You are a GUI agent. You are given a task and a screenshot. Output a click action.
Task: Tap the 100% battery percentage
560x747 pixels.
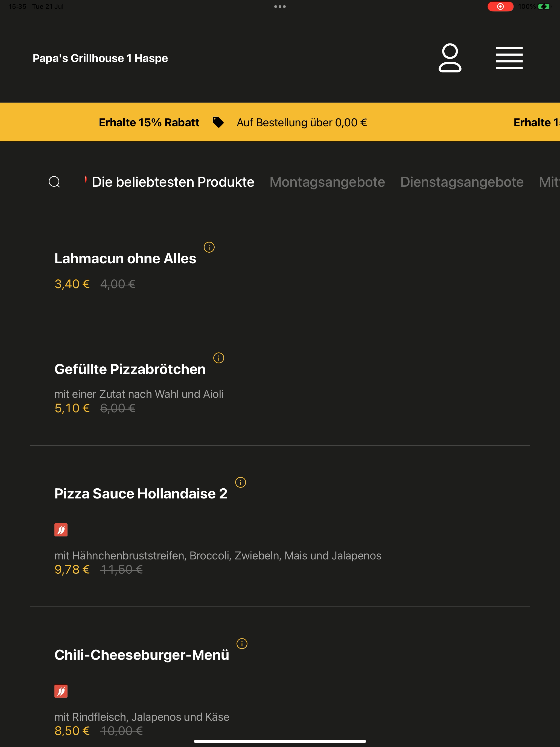[527, 6]
